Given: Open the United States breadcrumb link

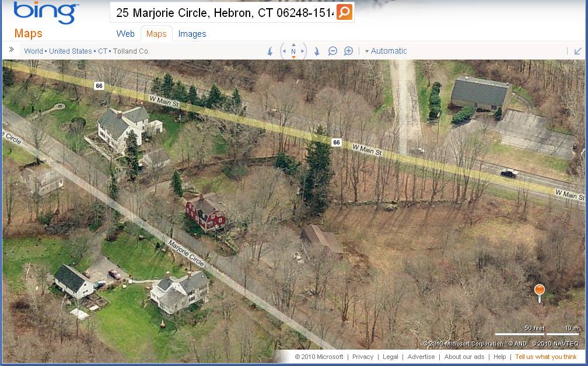Looking at the screenshot, I should 70,51.
